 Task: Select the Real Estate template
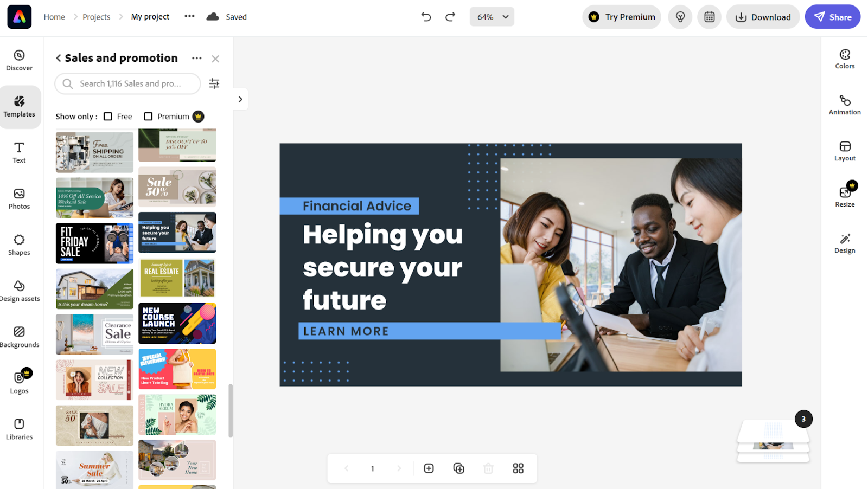(177, 278)
